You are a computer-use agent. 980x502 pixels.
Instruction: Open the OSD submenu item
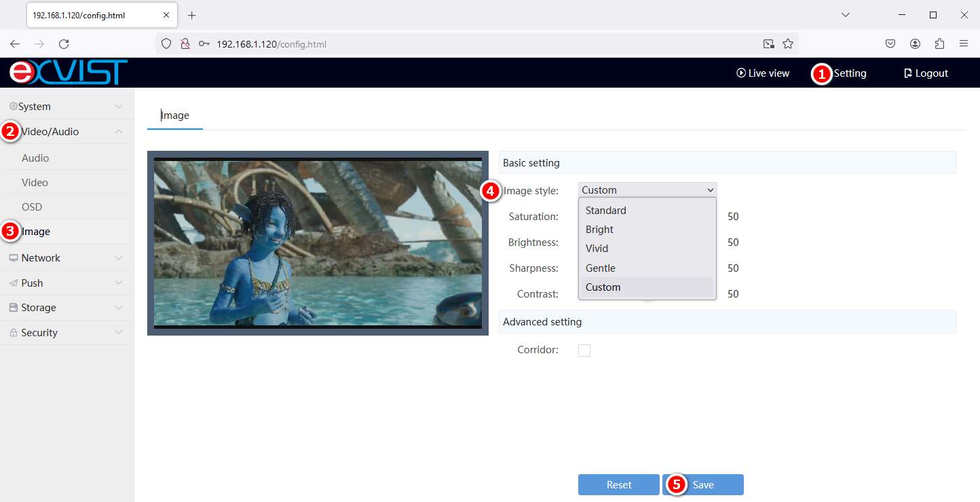(x=32, y=207)
